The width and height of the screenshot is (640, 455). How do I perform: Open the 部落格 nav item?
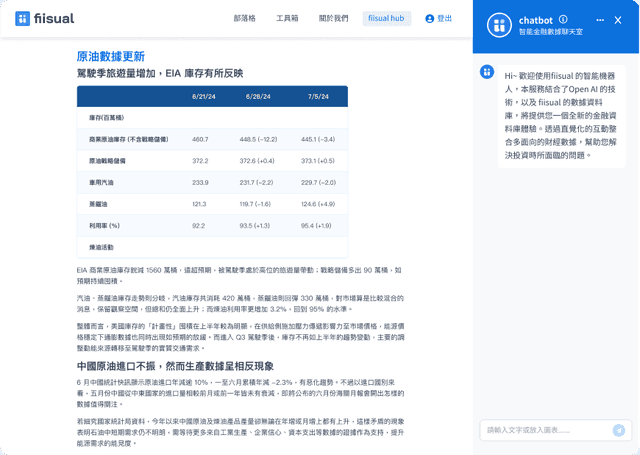point(244,18)
